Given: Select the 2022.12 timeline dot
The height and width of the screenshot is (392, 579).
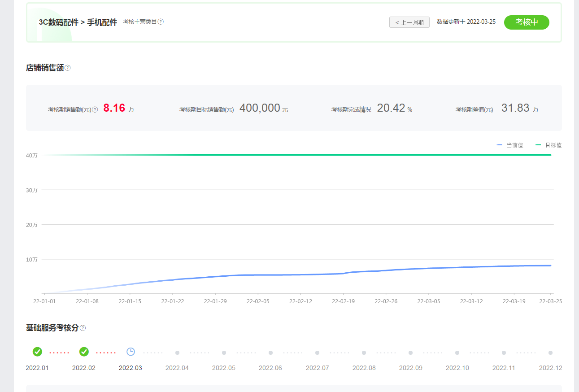Looking at the screenshot, I should click(x=550, y=353).
